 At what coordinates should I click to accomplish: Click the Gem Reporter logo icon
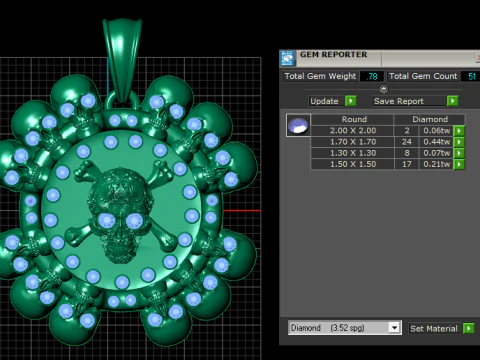[x=287, y=58]
